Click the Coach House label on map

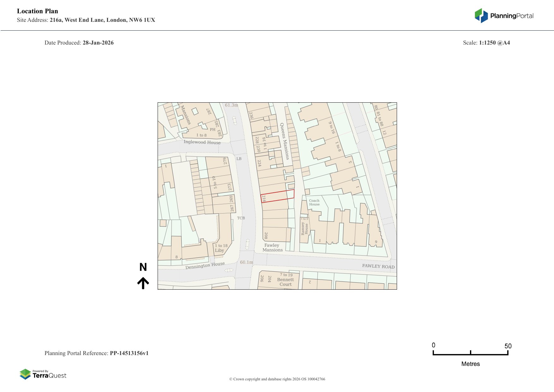pyautogui.click(x=314, y=202)
